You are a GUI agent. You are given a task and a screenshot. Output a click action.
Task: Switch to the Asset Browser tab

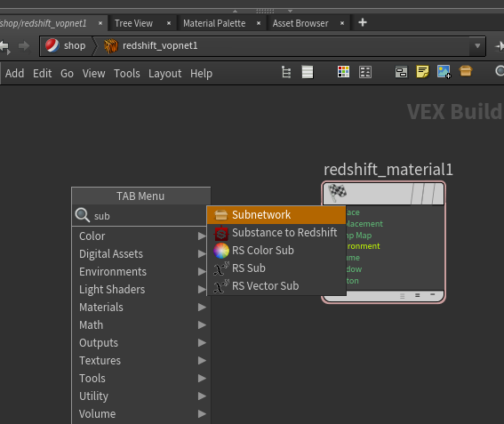[x=300, y=23]
